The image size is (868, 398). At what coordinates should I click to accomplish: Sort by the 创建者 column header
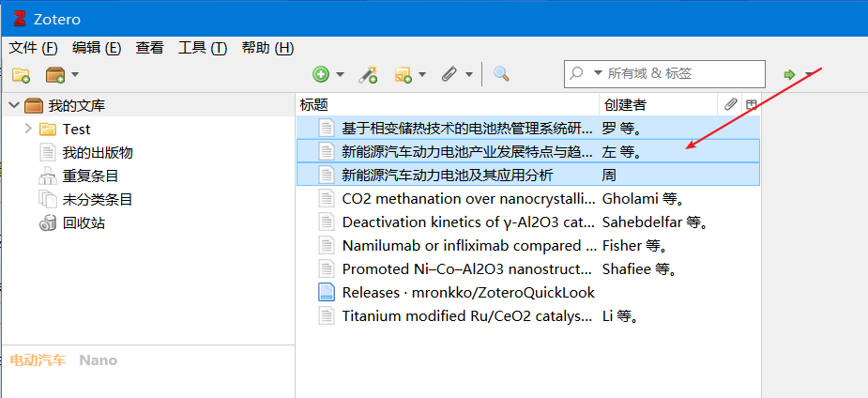(659, 104)
